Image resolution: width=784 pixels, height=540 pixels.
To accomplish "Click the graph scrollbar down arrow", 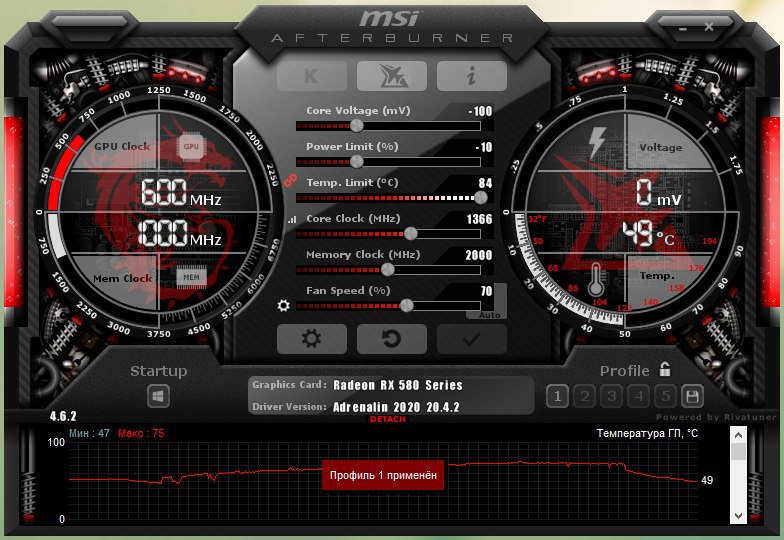I will point(738,516).
